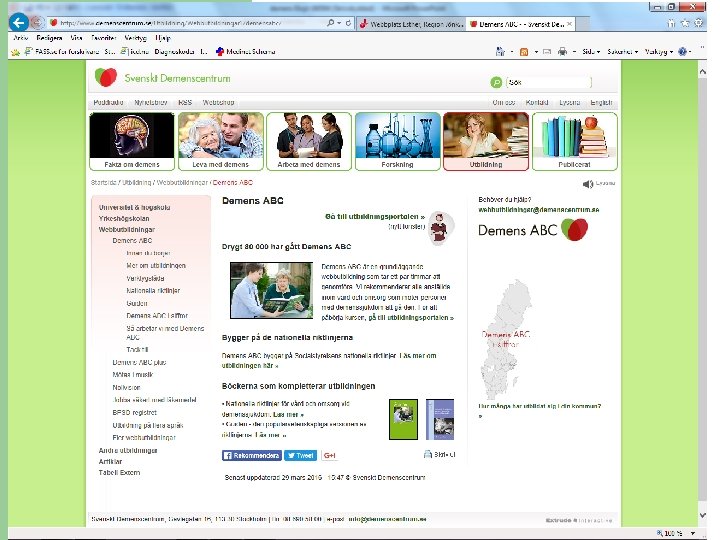Close the Demens ABC browser tab
The width and height of the screenshot is (720, 540).
(x=569, y=24)
